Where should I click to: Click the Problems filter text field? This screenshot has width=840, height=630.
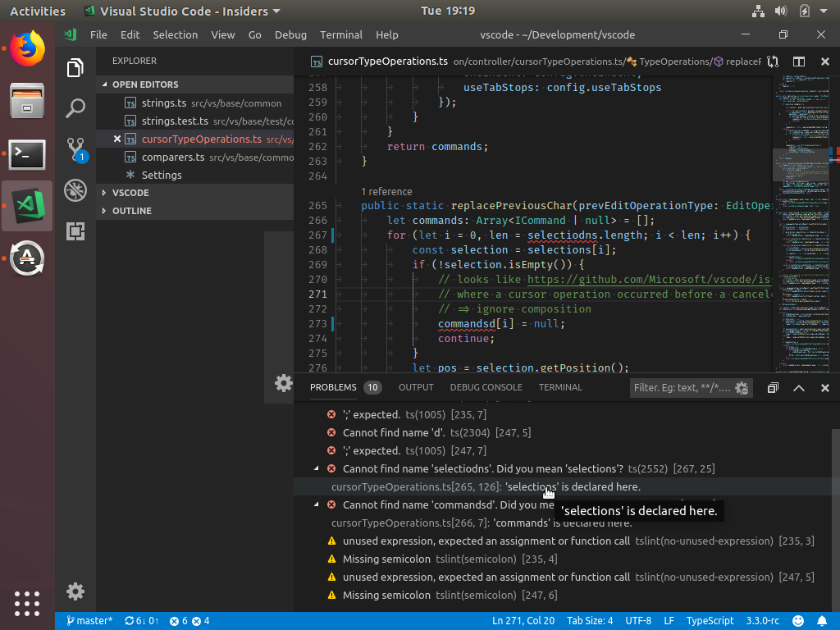click(682, 388)
